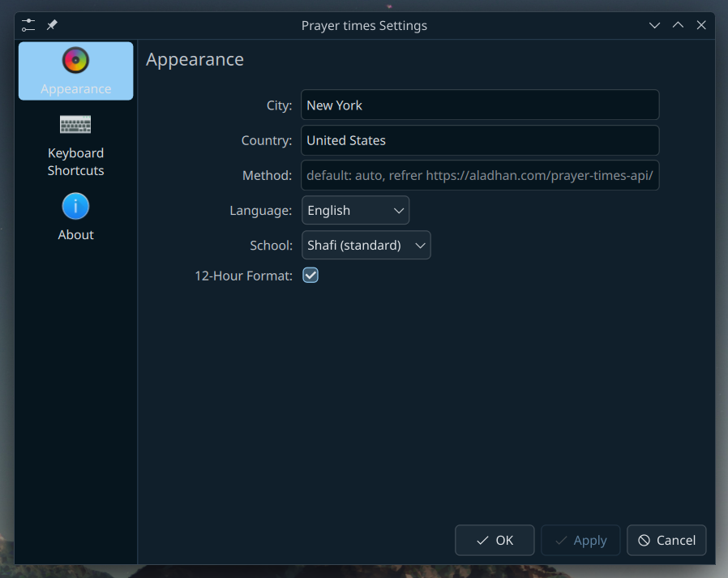Maximize the Prayer times Settings window
Image resolution: width=728 pixels, height=578 pixels.
click(678, 25)
